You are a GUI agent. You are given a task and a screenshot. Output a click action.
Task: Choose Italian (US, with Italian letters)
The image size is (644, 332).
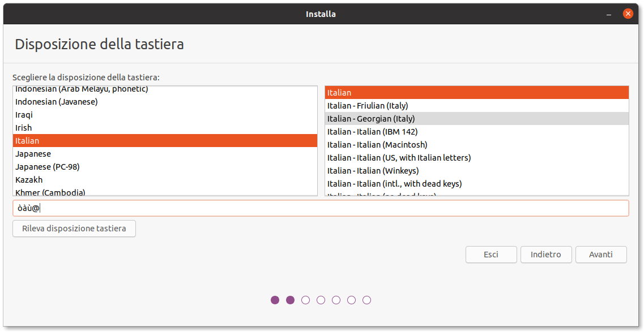click(399, 158)
